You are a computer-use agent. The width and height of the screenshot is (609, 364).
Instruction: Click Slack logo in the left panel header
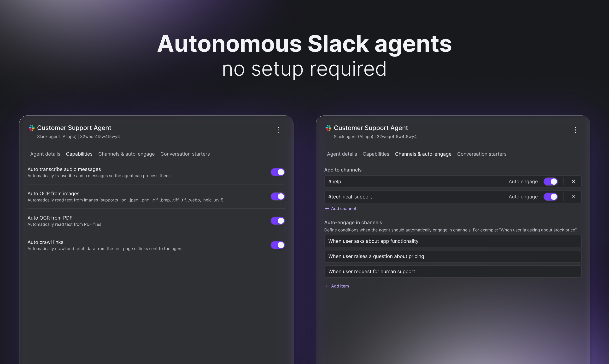click(32, 128)
